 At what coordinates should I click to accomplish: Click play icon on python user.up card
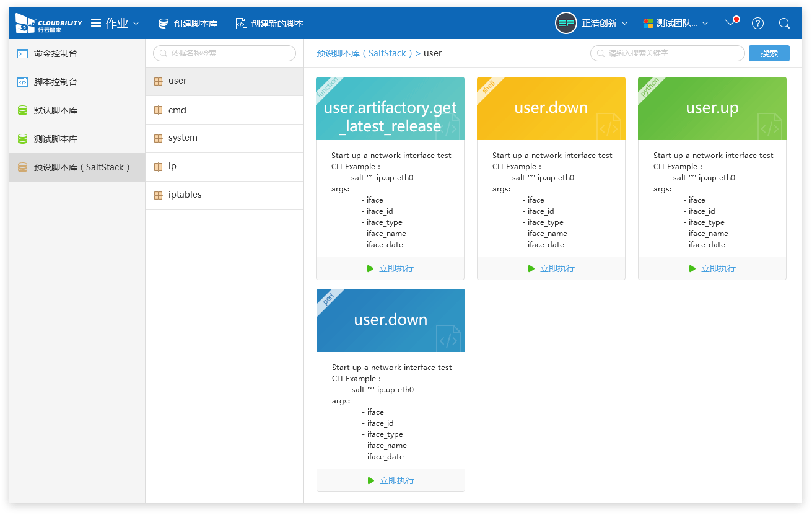[x=692, y=268]
